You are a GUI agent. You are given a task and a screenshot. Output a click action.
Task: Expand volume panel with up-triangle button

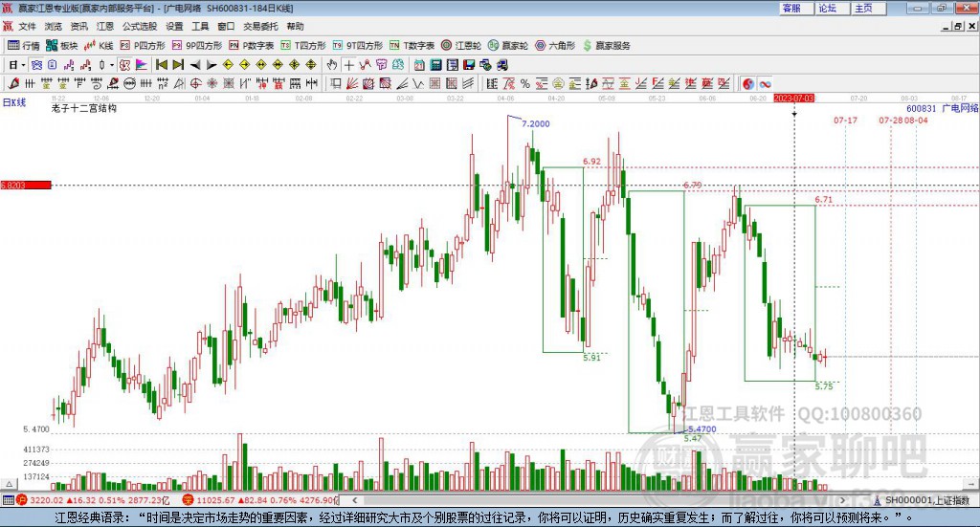tap(9, 484)
